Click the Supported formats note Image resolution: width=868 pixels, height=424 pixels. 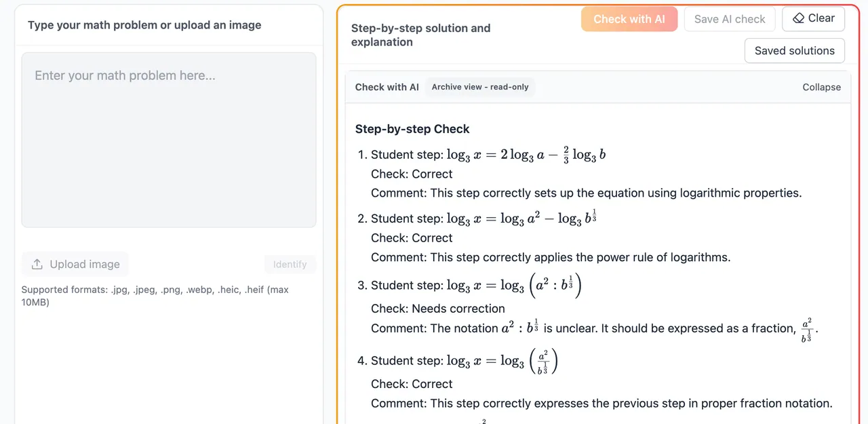coord(155,296)
